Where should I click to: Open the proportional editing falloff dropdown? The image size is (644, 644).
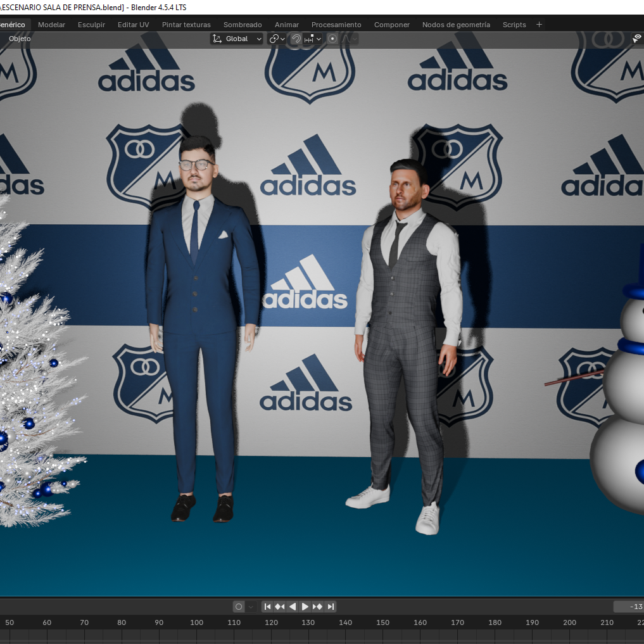tap(350, 39)
